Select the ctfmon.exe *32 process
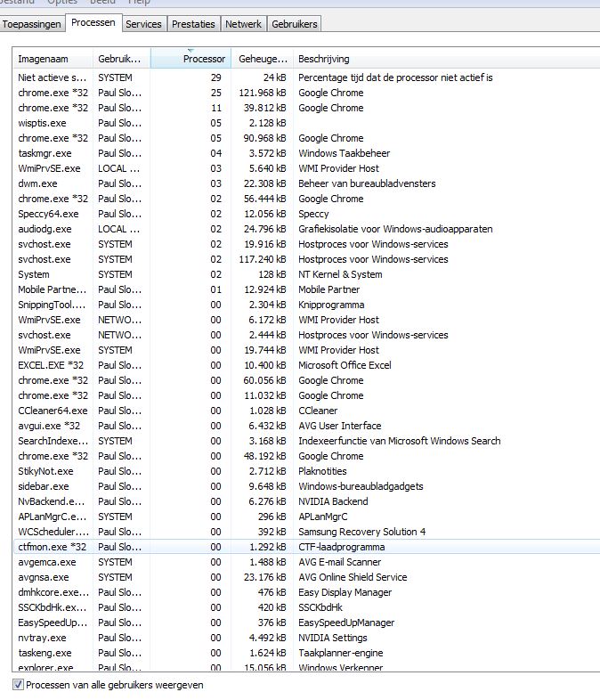600x700 pixels. [x=306, y=547]
